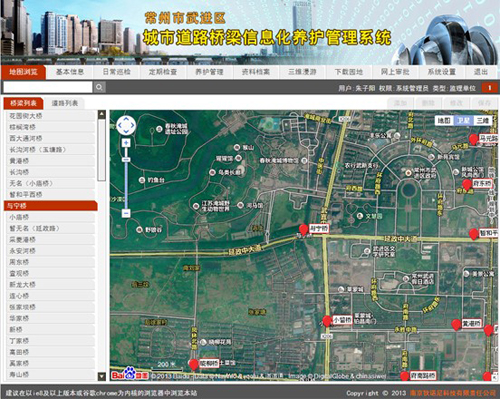Open the 日常巡检 menu tab
Image resolution: width=500 pixels, height=399 pixels.
(x=116, y=72)
